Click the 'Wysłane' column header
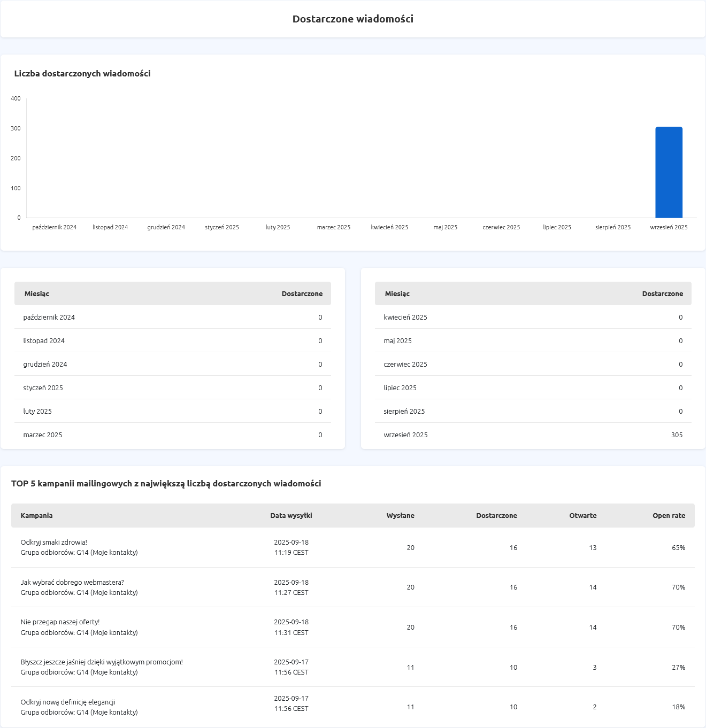Image resolution: width=706 pixels, height=728 pixels. click(x=400, y=516)
